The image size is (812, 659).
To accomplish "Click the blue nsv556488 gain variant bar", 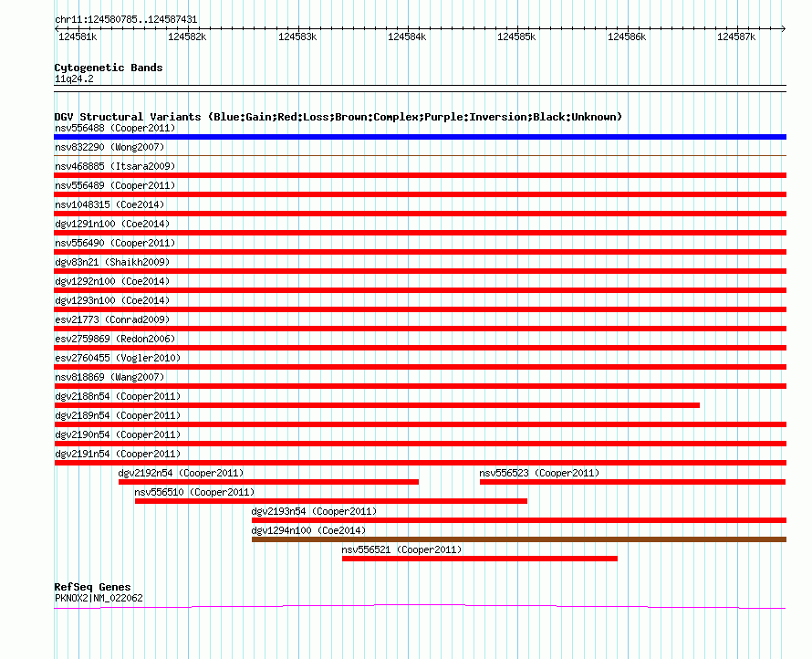I will coord(420,137).
